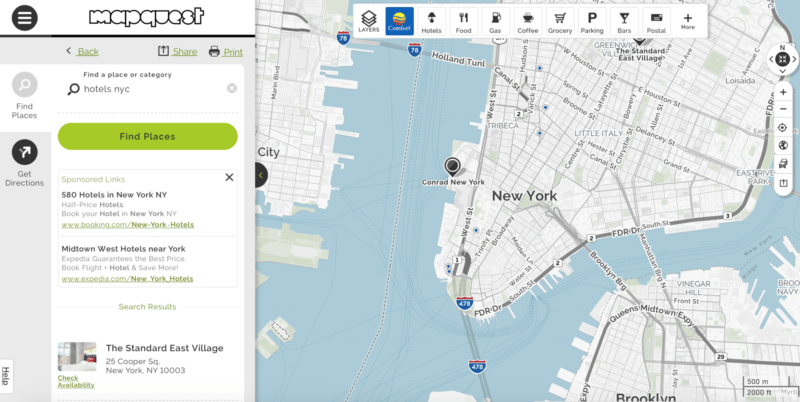800x402 pixels.
Task: Show Coffee shops on the map
Action: tap(528, 21)
